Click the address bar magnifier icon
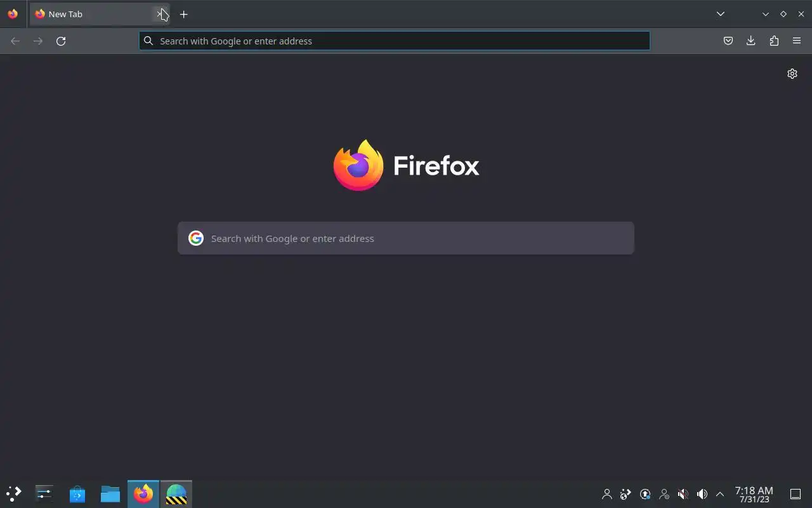 click(148, 41)
